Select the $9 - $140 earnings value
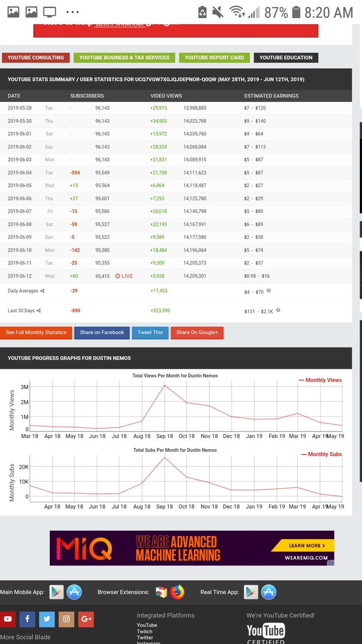 tap(255, 121)
